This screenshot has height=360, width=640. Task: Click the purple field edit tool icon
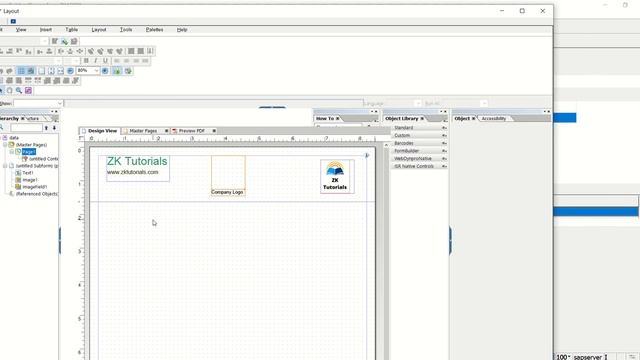pyautogui.click(x=28, y=91)
